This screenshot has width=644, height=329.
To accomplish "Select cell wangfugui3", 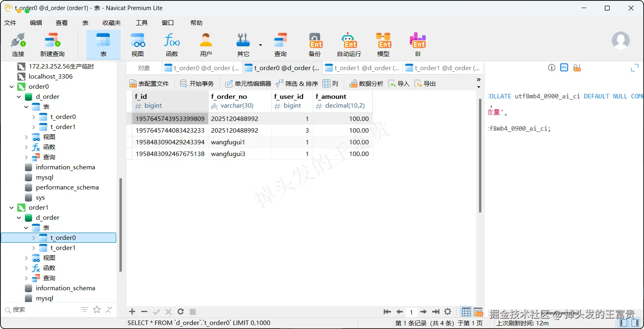I will click(x=240, y=154).
